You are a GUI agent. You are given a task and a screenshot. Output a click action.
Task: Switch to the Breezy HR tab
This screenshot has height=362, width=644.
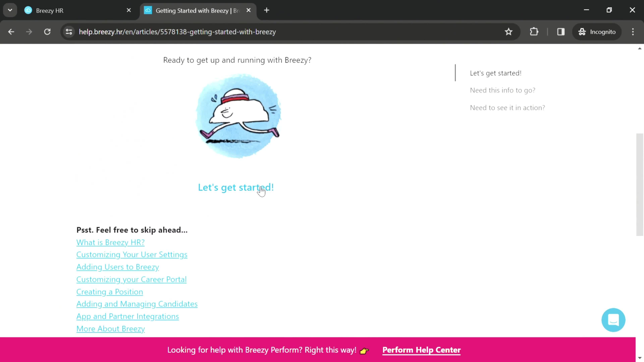click(x=77, y=11)
